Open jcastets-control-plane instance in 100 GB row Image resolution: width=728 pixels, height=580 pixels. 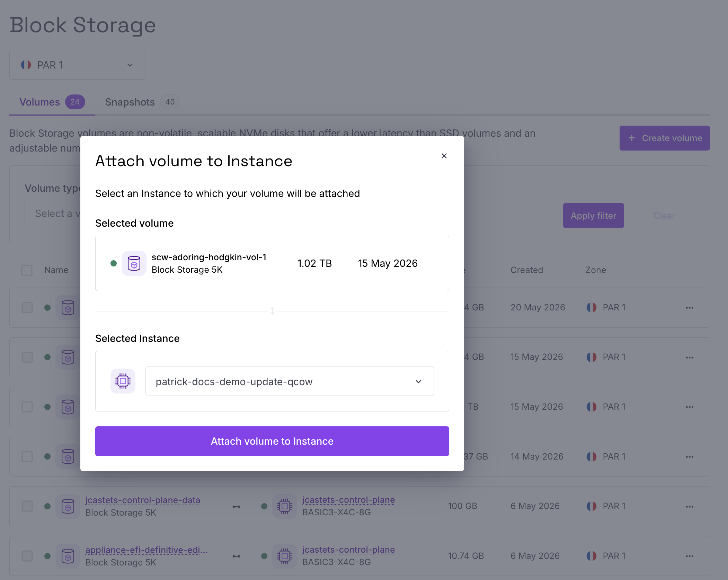tap(348, 500)
